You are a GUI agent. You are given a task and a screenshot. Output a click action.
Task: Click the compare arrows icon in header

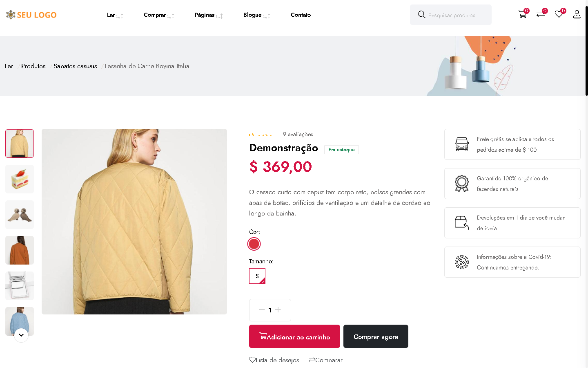[x=540, y=15]
